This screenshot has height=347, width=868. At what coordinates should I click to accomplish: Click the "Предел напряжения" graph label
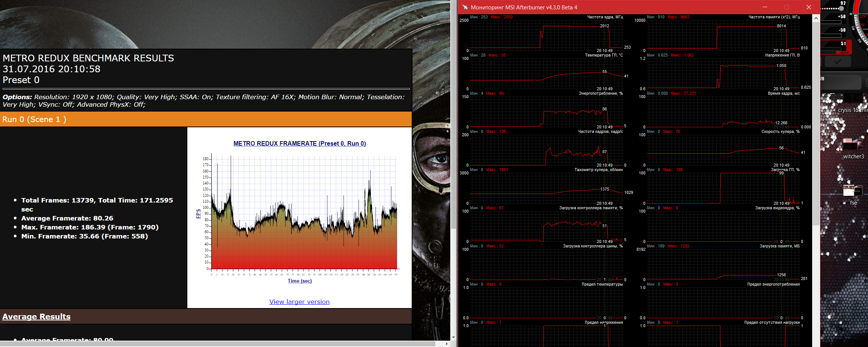pos(604,322)
